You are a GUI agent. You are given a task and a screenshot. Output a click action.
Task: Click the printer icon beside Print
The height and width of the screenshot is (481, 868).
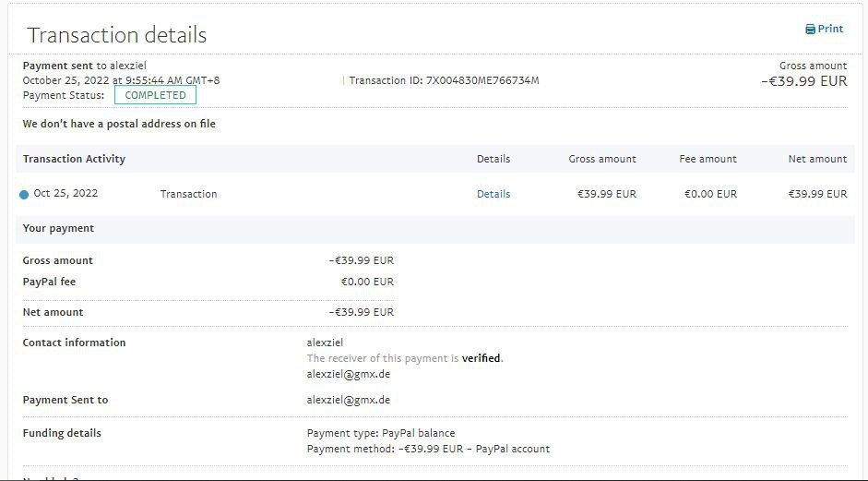point(810,30)
